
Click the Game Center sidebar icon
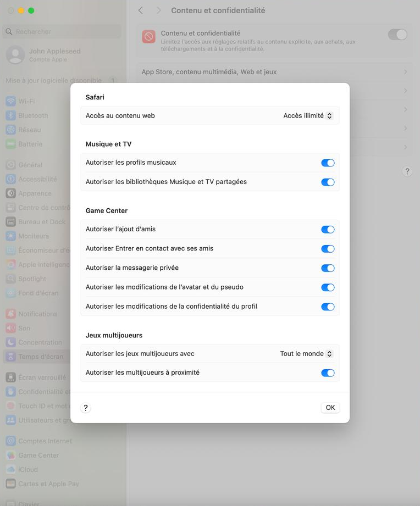point(10,455)
